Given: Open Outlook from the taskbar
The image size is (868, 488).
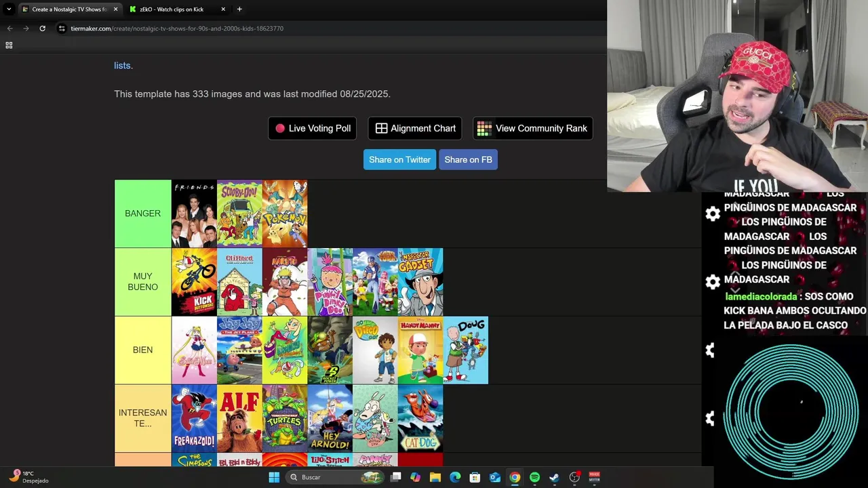Looking at the screenshot, I should point(495,477).
